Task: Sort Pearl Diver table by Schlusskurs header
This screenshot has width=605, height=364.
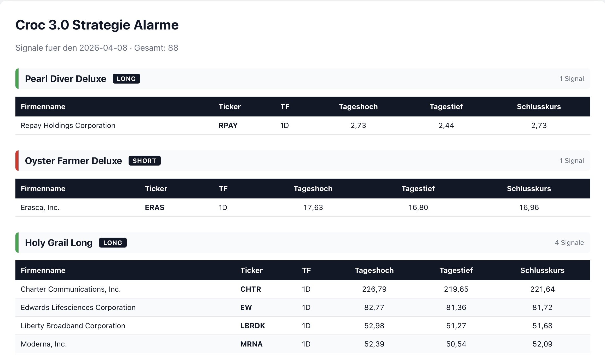Action: [539, 107]
